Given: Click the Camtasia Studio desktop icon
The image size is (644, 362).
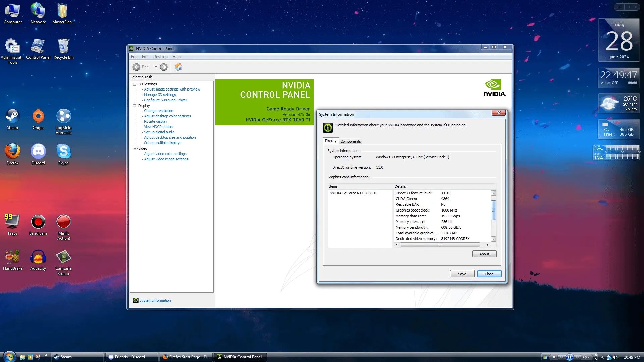Looking at the screenshot, I should click(63, 262).
